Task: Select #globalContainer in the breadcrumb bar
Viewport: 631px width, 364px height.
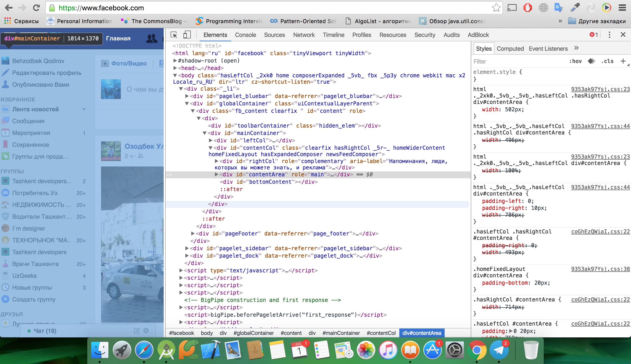Action: pyautogui.click(x=253, y=333)
